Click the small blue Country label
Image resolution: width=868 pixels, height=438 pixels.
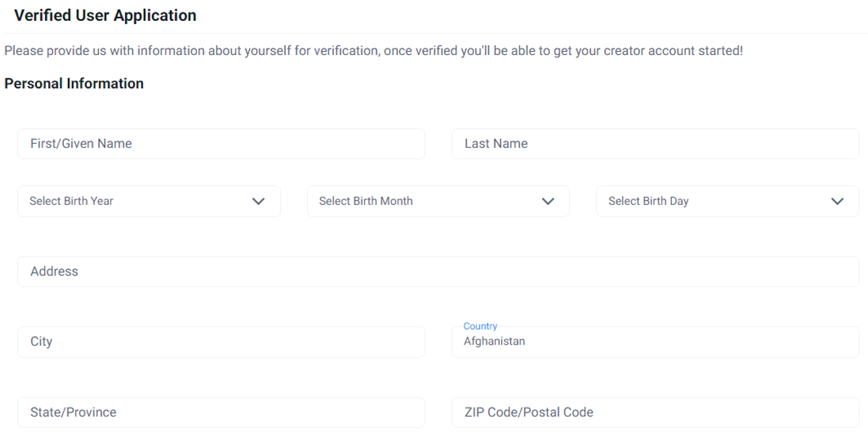(480, 326)
